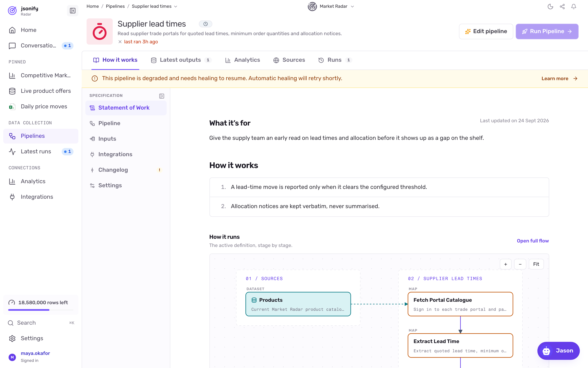The height and width of the screenshot is (368, 588).
Task: Open notifications bell icon
Action: click(574, 7)
